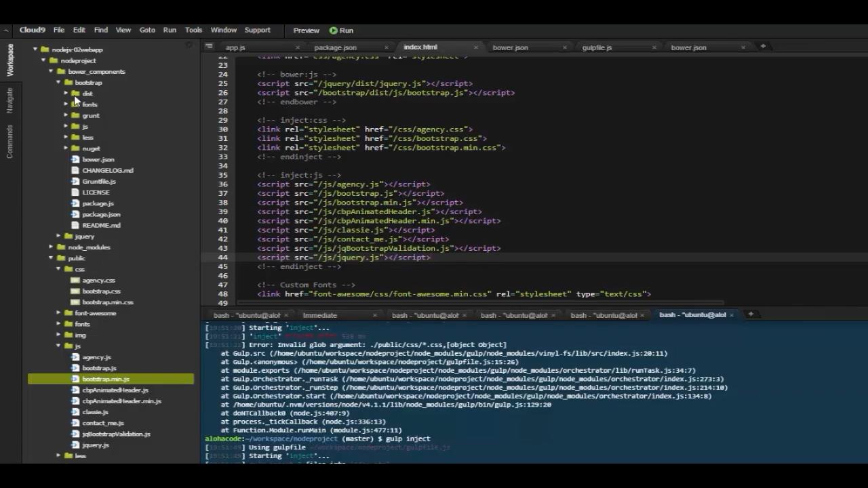Screen dimensions: 868x488
Task: Click the 'gulp inject' terminal command line
Action: pyautogui.click(x=317, y=439)
